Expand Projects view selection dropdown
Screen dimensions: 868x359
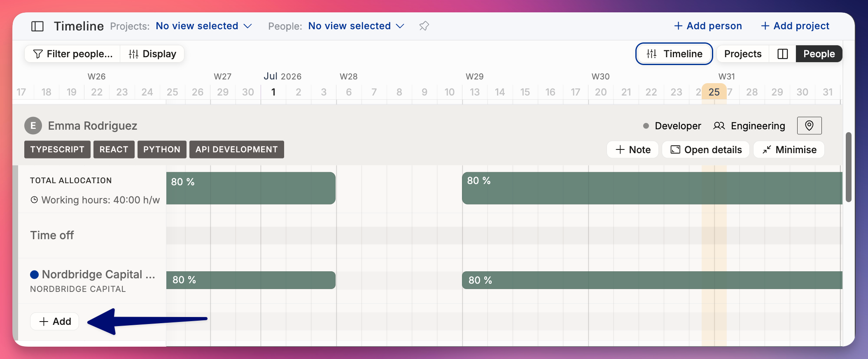tap(204, 26)
